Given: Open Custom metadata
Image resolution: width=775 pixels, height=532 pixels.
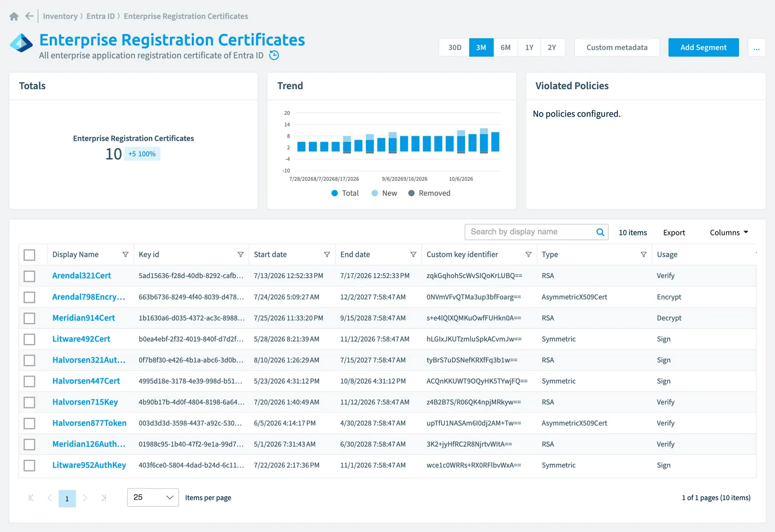Looking at the screenshot, I should pos(617,47).
